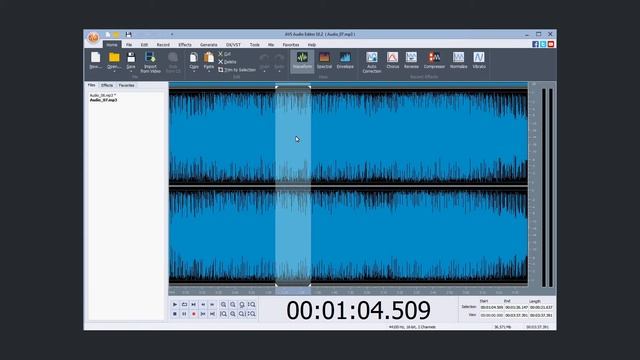Open the Record ribbon tab
The height and width of the screenshot is (360, 640).
[163, 44]
